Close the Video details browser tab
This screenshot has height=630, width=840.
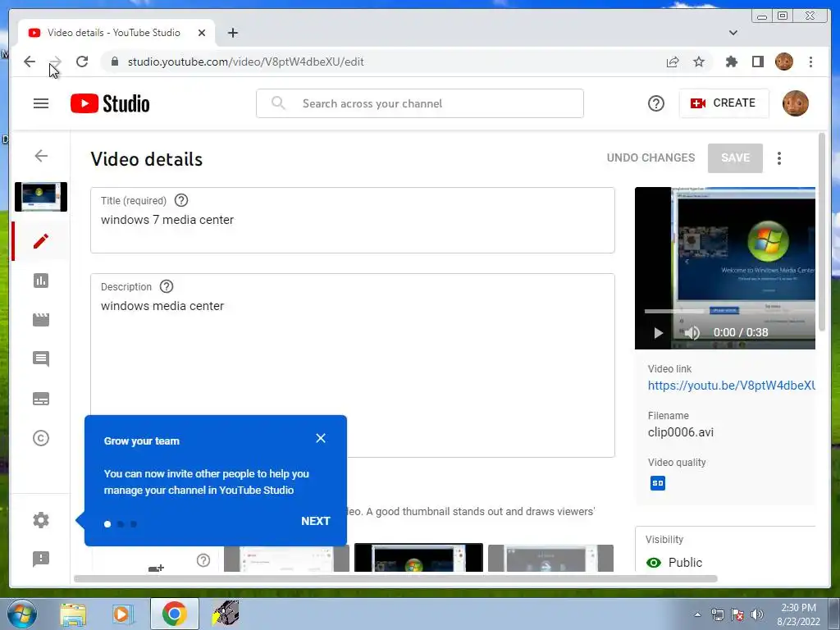[x=202, y=33]
